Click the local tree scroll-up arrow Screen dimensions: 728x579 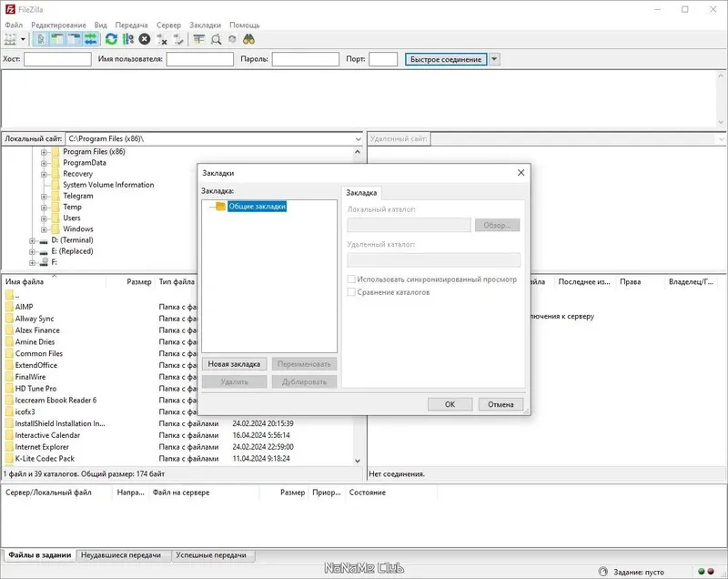pos(358,152)
